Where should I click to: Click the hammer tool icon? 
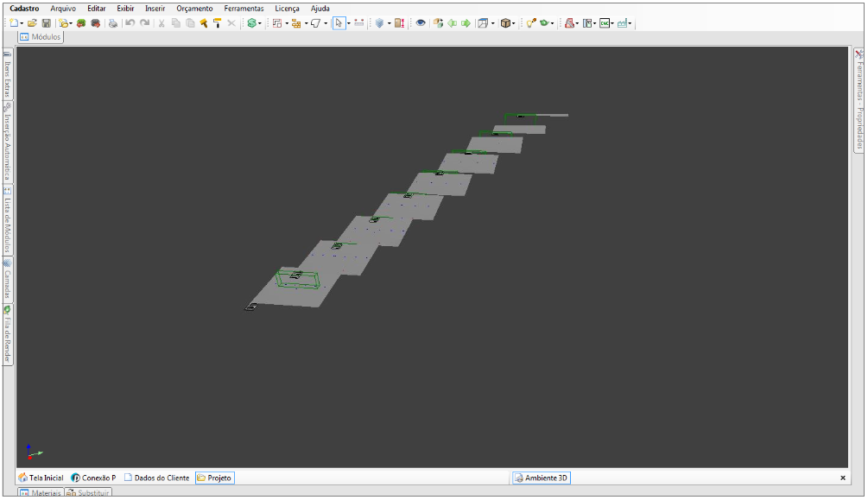click(x=204, y=23)
